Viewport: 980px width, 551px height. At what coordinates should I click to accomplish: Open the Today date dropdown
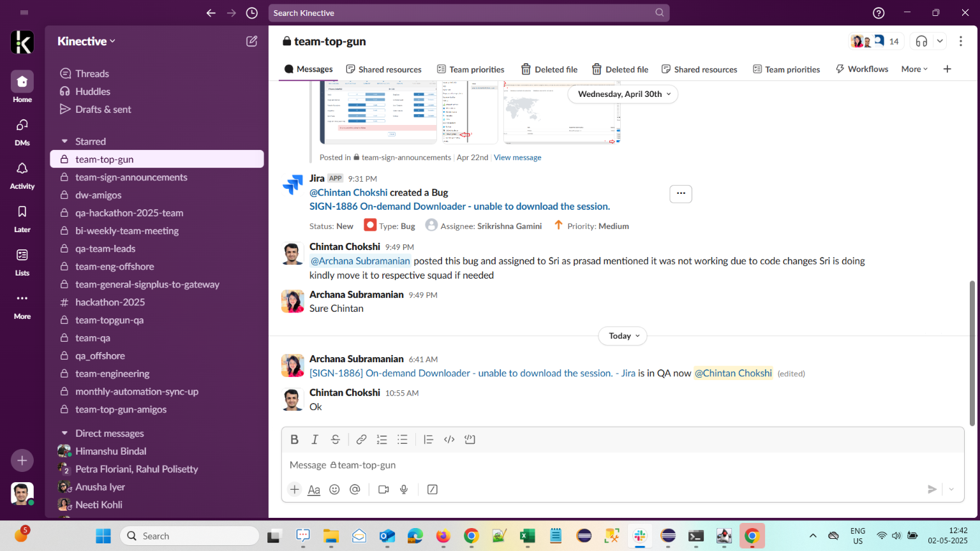tap(623, 336)
